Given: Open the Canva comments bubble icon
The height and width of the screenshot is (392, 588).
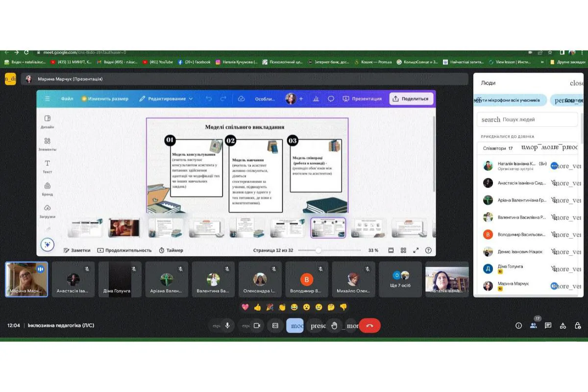Looking at the screenshot, I should point(331,98).
